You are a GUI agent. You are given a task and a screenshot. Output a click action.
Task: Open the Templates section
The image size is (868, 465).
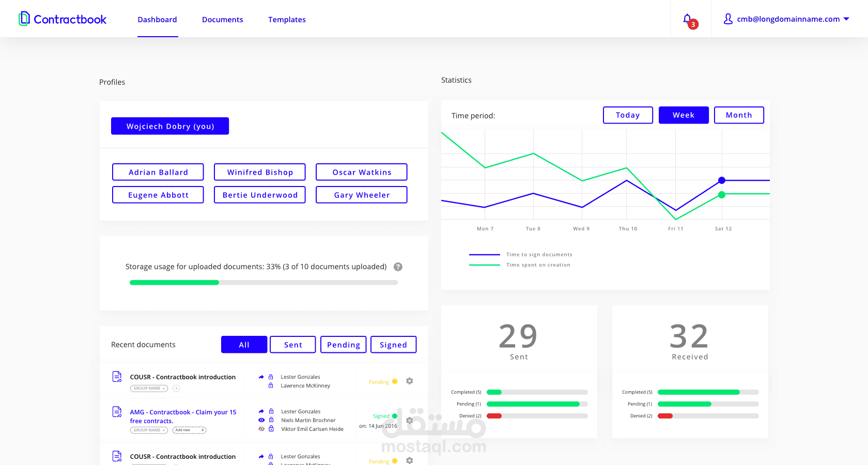287,20
